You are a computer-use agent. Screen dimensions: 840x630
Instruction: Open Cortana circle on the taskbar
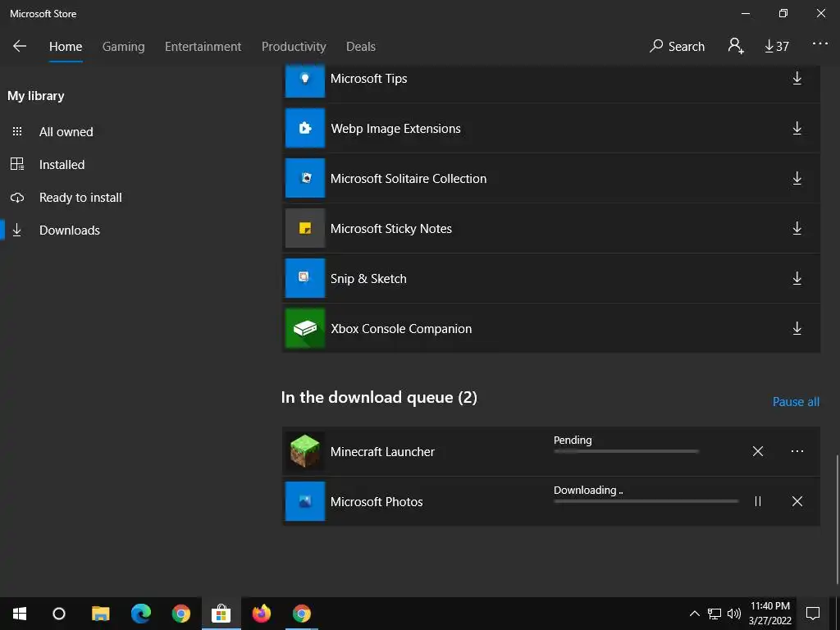(x=59, y=614)
